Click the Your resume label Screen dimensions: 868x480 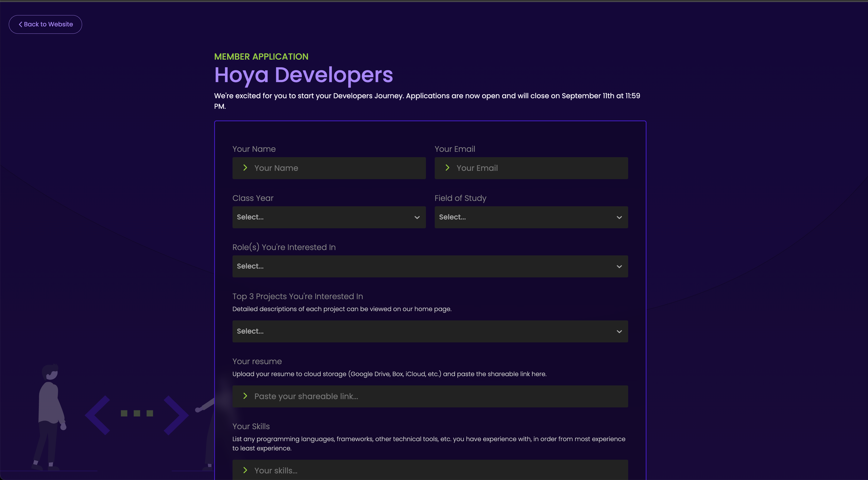pos(257,361)
